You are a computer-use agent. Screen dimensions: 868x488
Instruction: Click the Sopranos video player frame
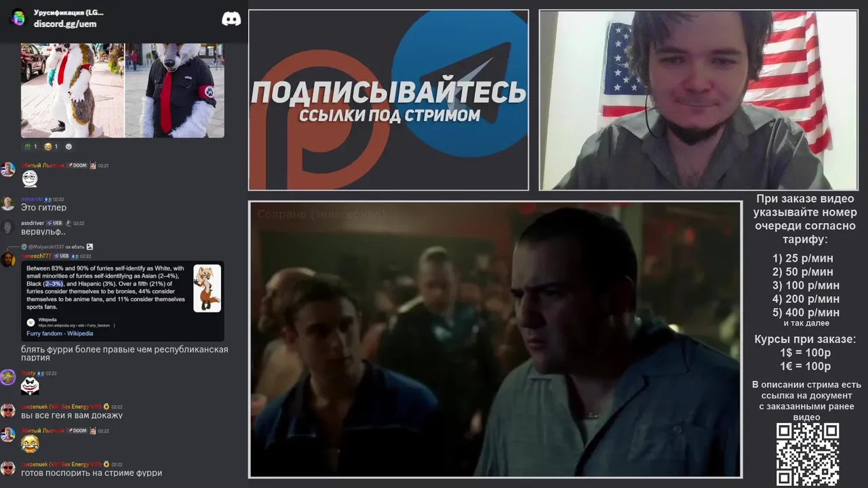click(495, 340)
